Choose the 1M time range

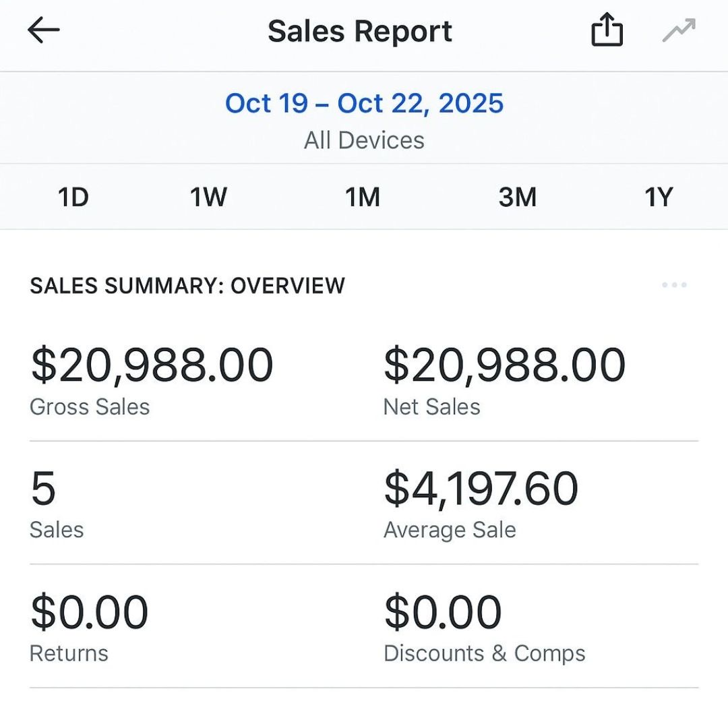click(363, 198)
